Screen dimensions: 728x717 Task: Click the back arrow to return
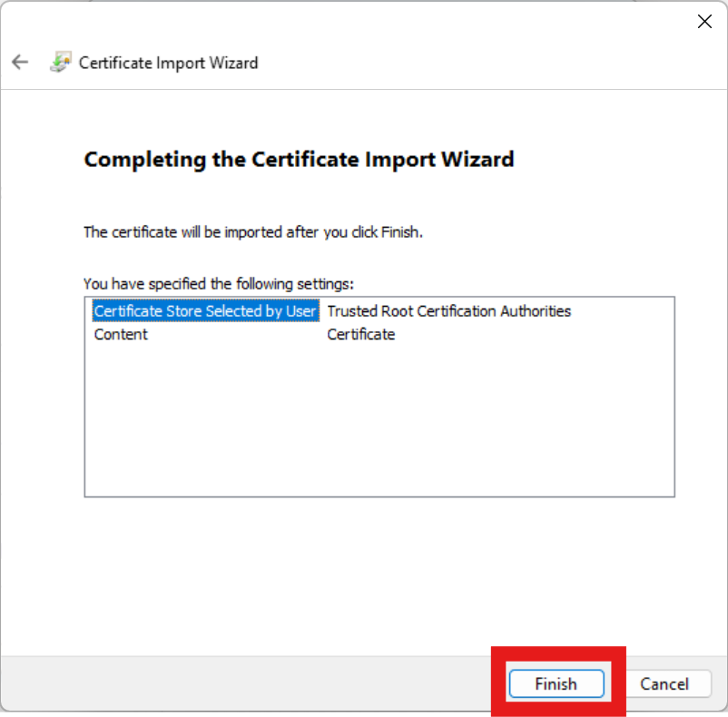pyautogui.click(x=19, y=62)
